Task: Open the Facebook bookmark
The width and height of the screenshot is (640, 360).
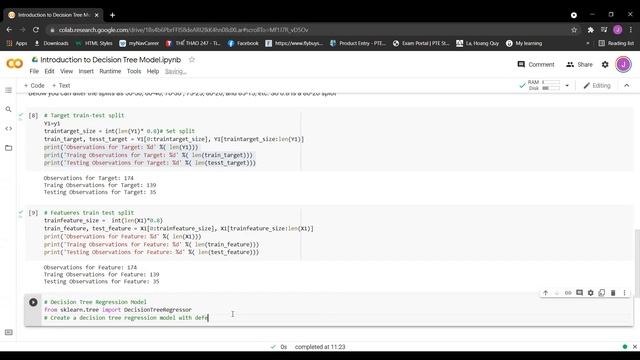Action: pos(243,43)
